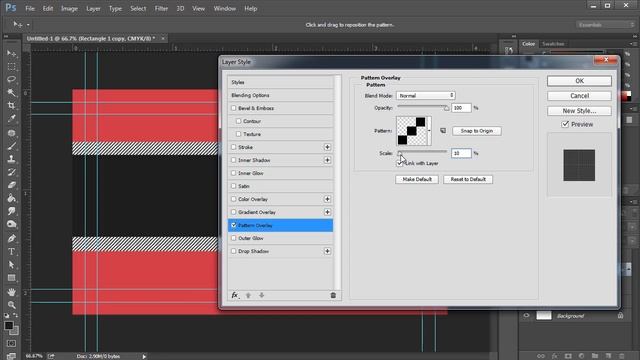Open tool preset picker arrow in options bar
The width and height of the screenshot is (640, 360).
click(28, 25)
